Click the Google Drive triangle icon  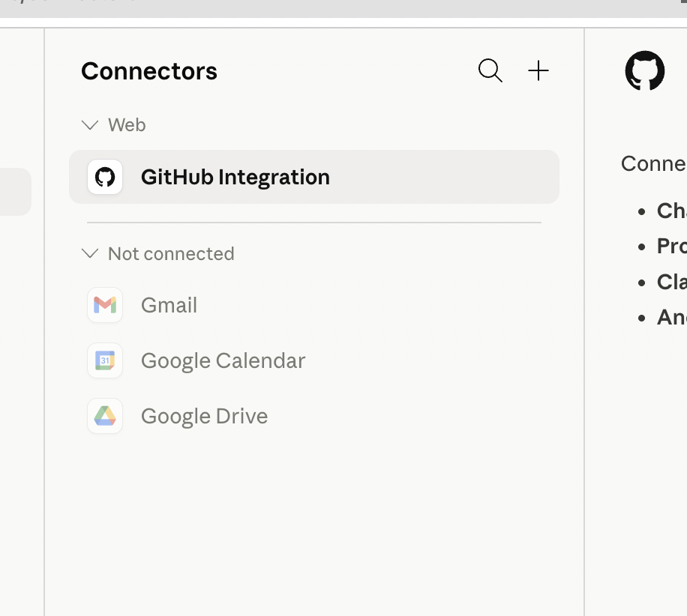click(105, 416)
